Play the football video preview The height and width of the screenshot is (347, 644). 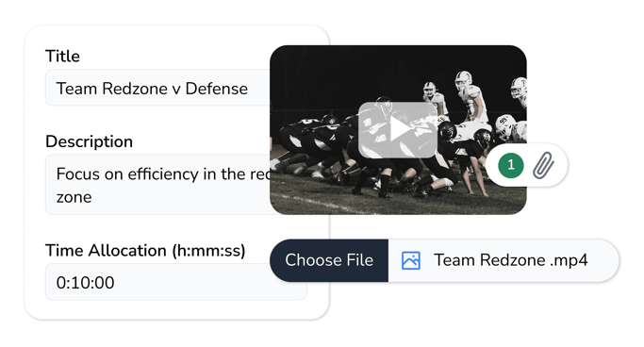click(x=397, y=130)
